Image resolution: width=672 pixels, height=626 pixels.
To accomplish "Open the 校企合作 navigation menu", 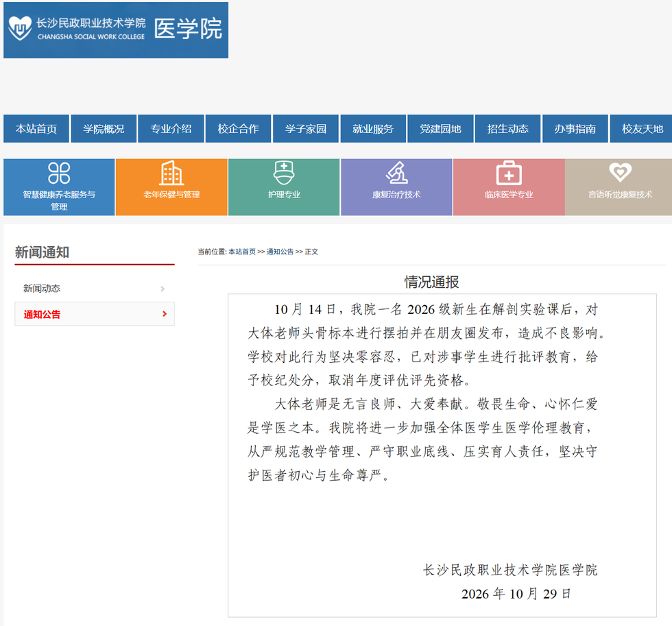I will click(239, 128).
